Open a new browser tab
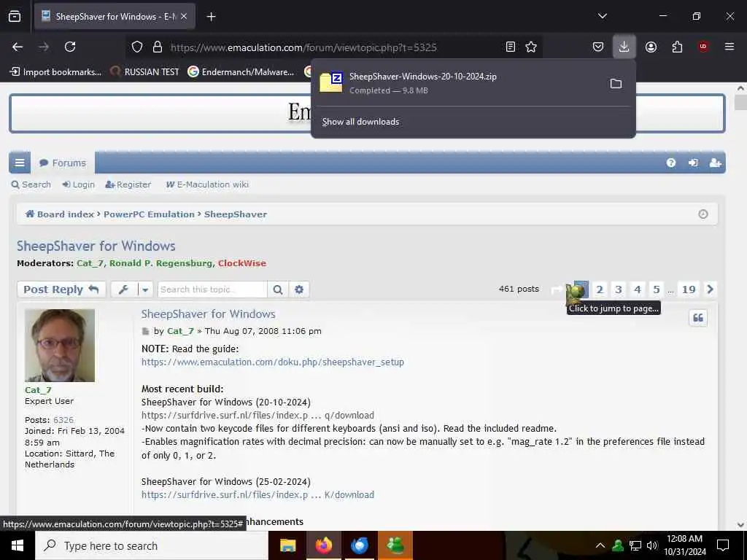 (211, 17)
